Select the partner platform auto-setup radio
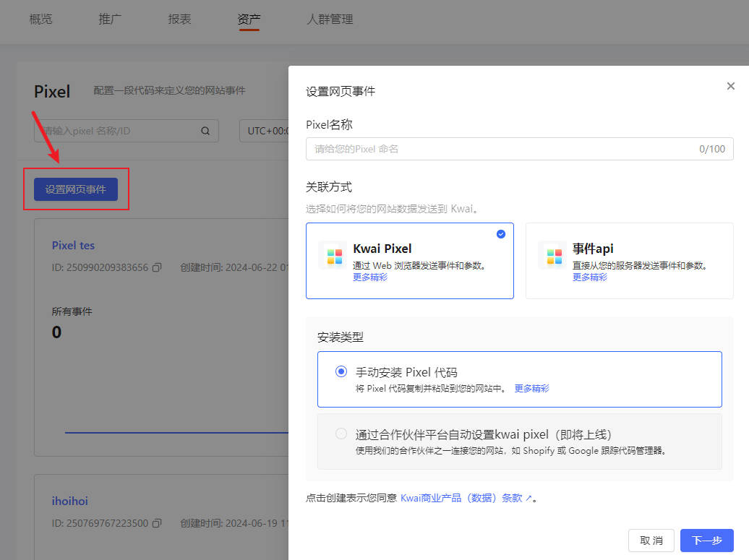 pyautogui.click(x=341, y=434)
